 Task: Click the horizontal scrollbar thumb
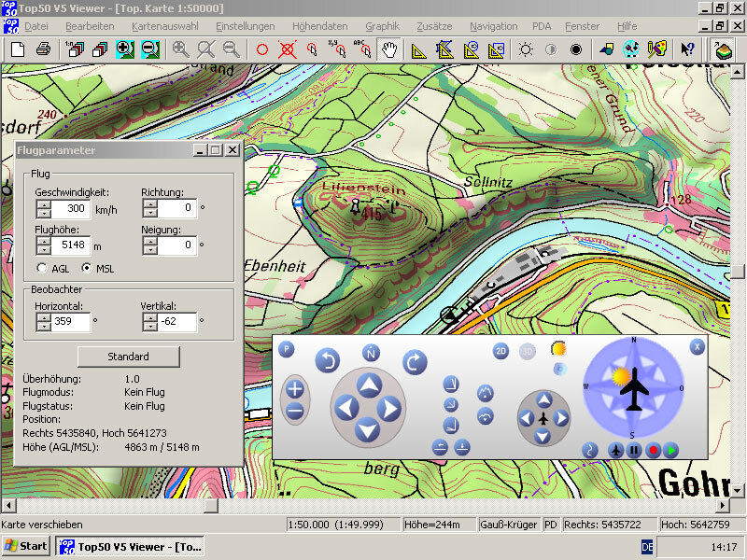(x=211, y=505)
